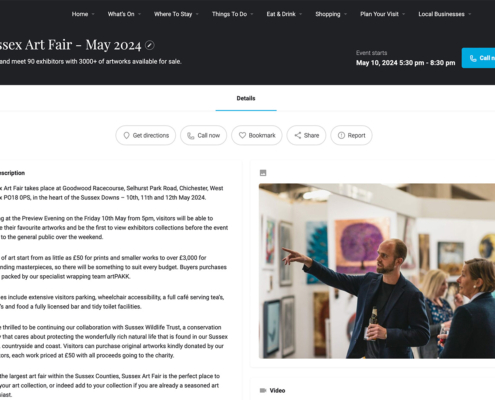
Task: Expand the What's On dropdown
Action: (124, 14)
